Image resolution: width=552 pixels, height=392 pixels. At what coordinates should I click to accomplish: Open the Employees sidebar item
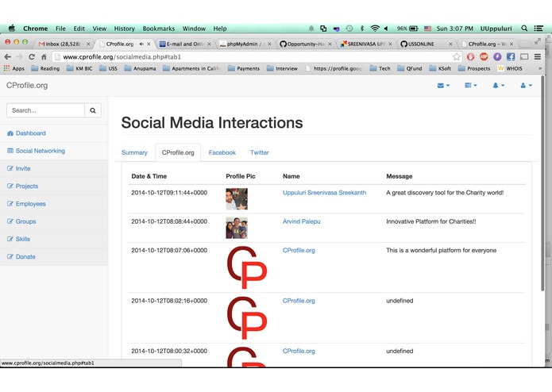pyautogui.click(x=31, y=204)
